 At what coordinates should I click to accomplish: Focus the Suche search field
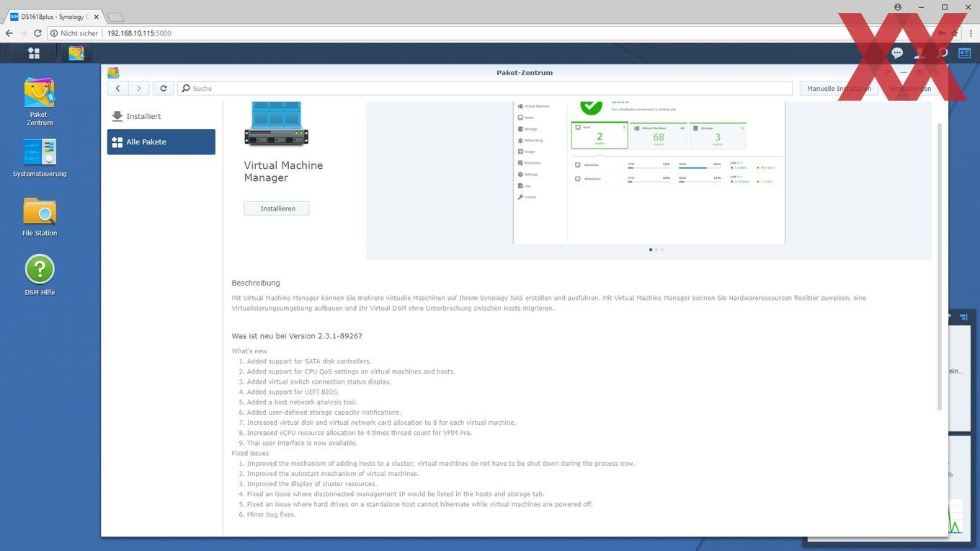pos(485,88)
